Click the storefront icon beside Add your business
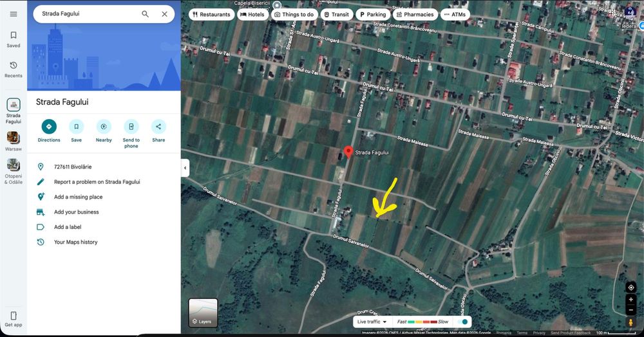Screen dimensions: 644x337 pyautogui.click(x=40, y=212)
